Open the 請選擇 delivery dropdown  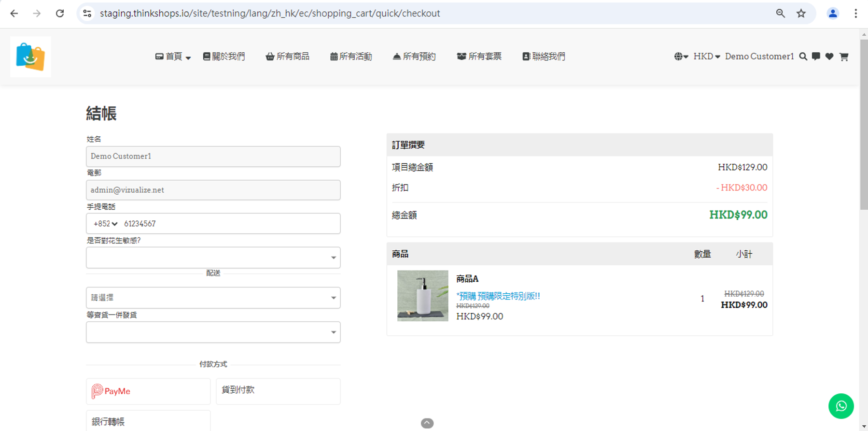[x=213, y=298]
